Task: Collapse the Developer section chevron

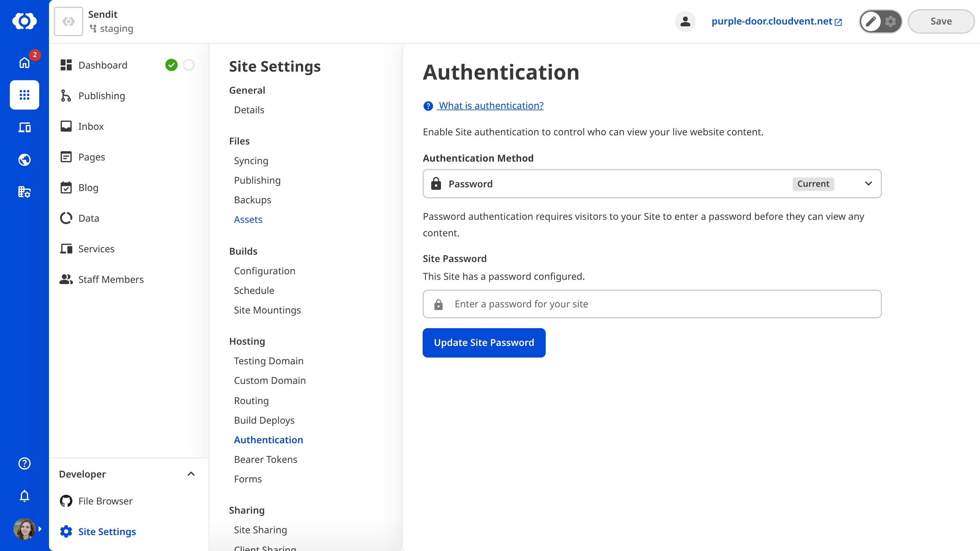Action: tap(191, 474)
